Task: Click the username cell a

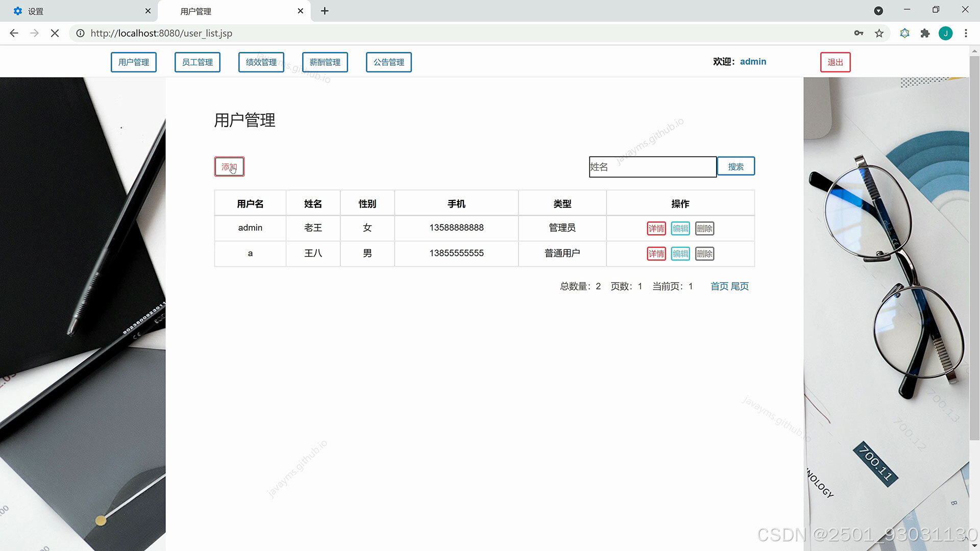Action: (x=250, y=253)
